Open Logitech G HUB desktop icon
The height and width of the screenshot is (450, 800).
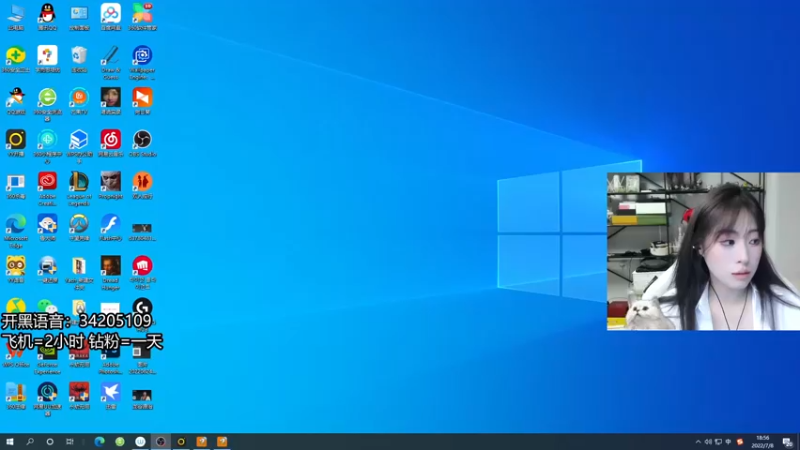tap(142, 308)
